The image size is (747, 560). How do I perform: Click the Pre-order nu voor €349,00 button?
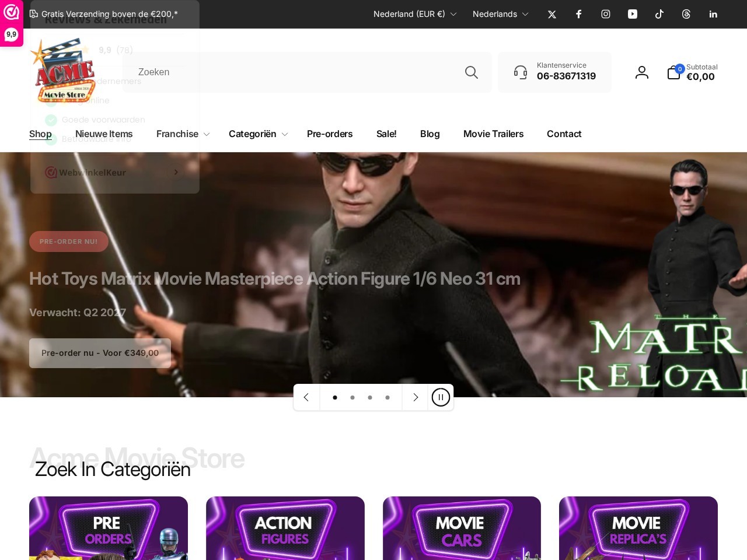point(100,353)
